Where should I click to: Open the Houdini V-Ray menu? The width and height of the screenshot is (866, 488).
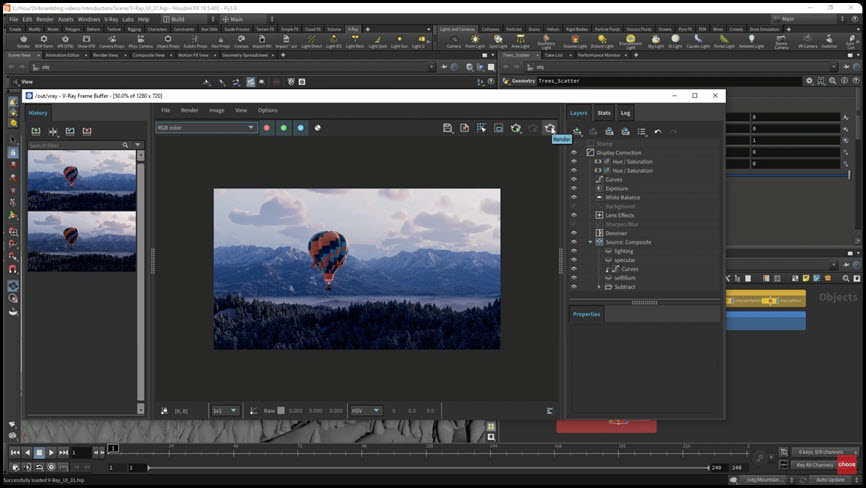click(x=111, y=19)
